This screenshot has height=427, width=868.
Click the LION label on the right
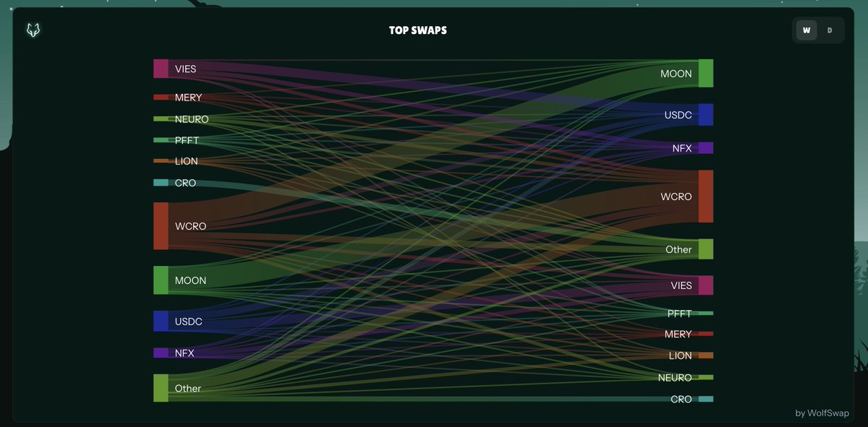point(681,355)
